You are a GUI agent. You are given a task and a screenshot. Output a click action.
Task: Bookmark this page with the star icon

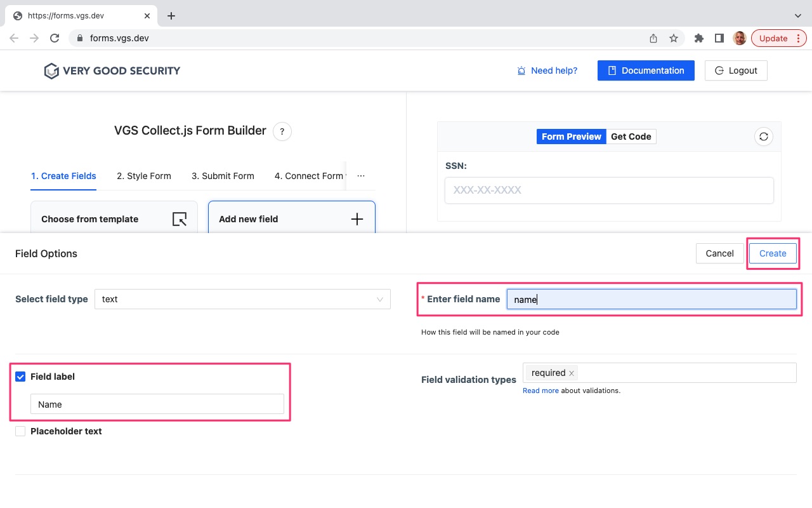tap(674, 38)
